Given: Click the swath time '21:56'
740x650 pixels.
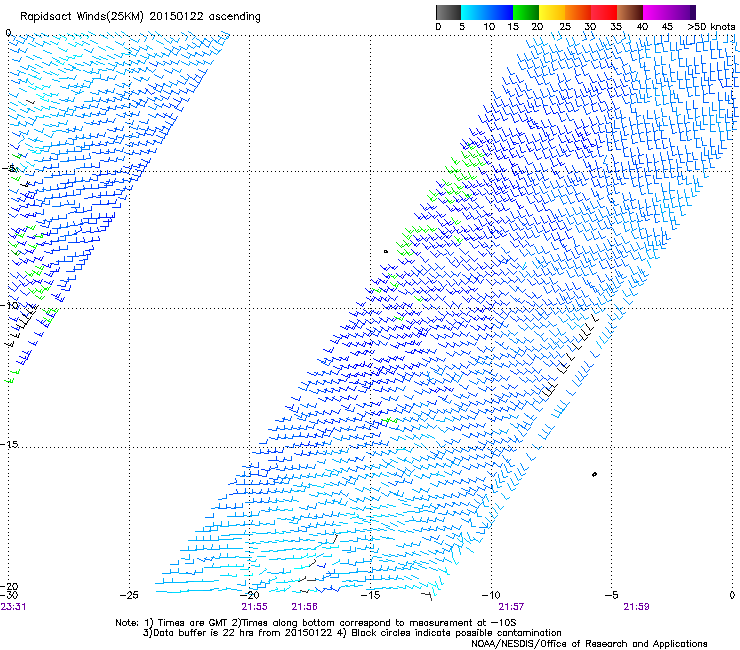Looking at the screenshot, I should [304, 607].
